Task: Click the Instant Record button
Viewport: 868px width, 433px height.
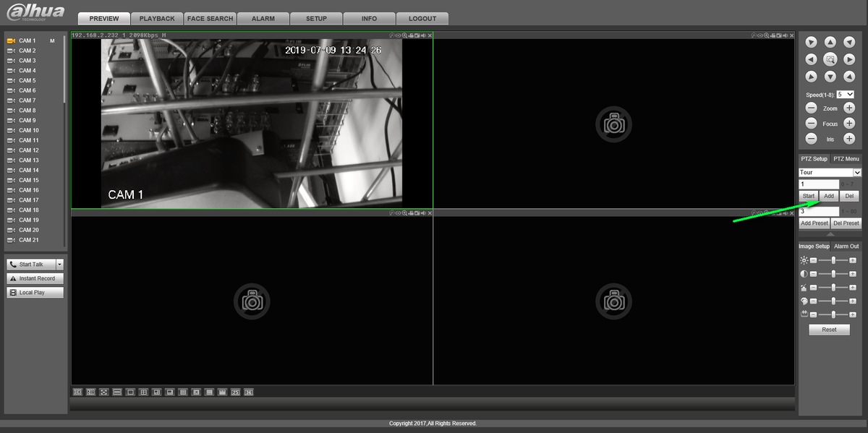Action: coord(36,278)
